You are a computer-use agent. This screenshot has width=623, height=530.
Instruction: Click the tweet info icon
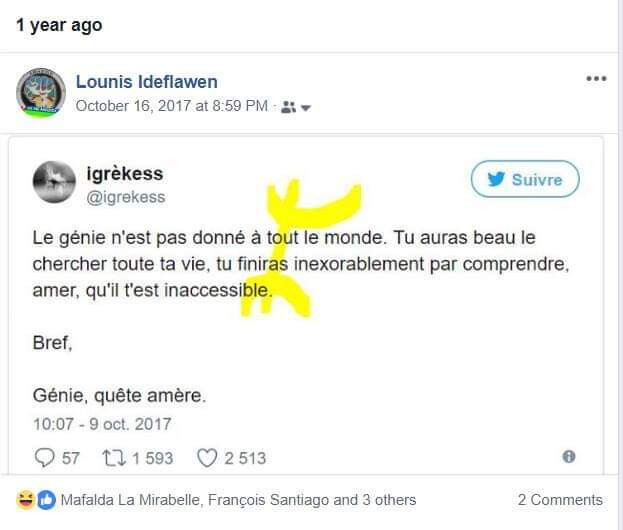tap(568, 457)
